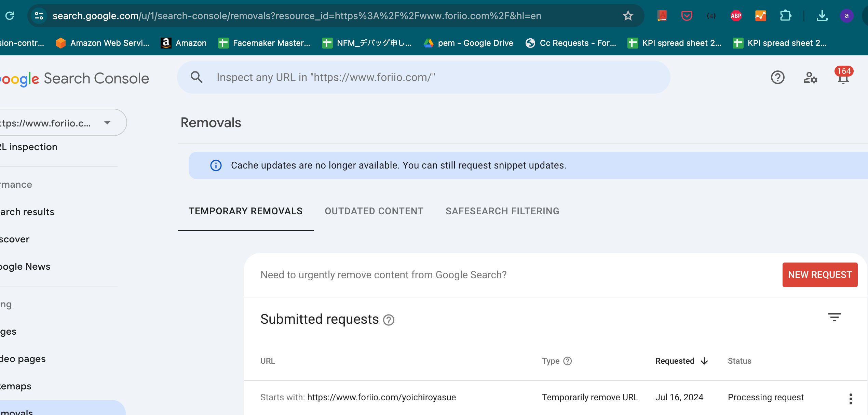This screenshot has width=868, height=415.
Task: Open Google News in the sidebar
Action: pos(26,267)
